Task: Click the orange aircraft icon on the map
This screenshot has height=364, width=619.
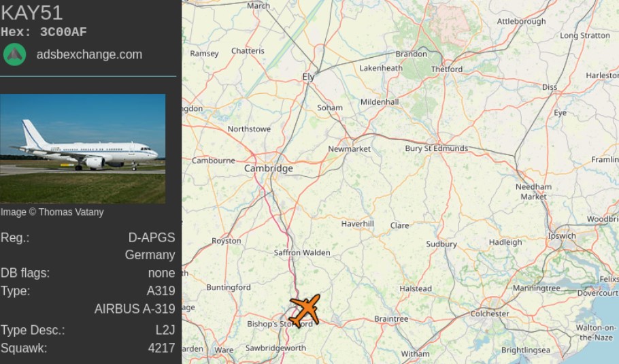Action: coord(305,311)
